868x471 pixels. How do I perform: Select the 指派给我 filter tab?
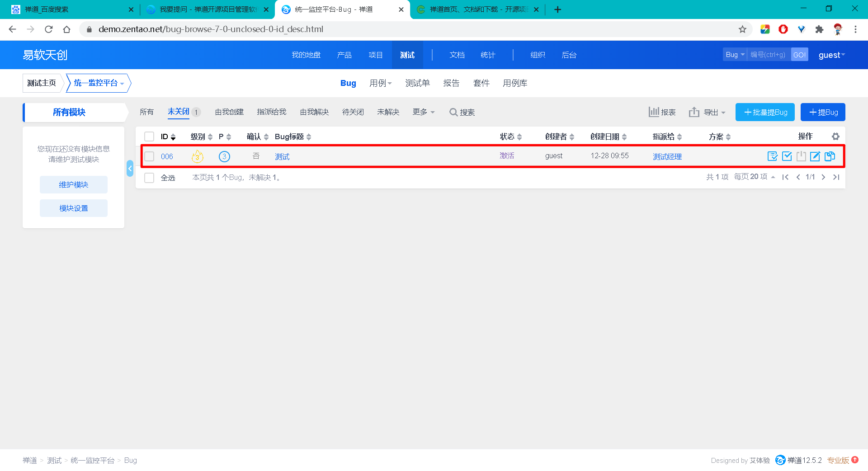pyautogui.click(x=272, y=112)
